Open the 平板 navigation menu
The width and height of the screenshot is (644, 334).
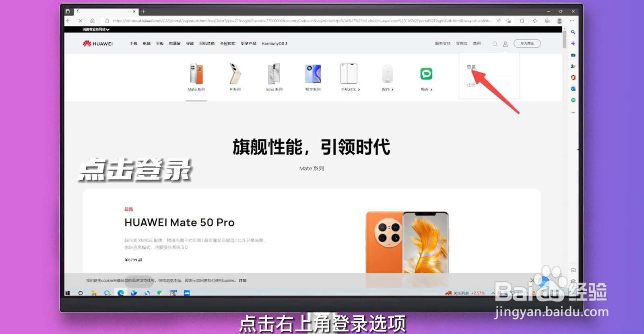(x=160, y=43)
